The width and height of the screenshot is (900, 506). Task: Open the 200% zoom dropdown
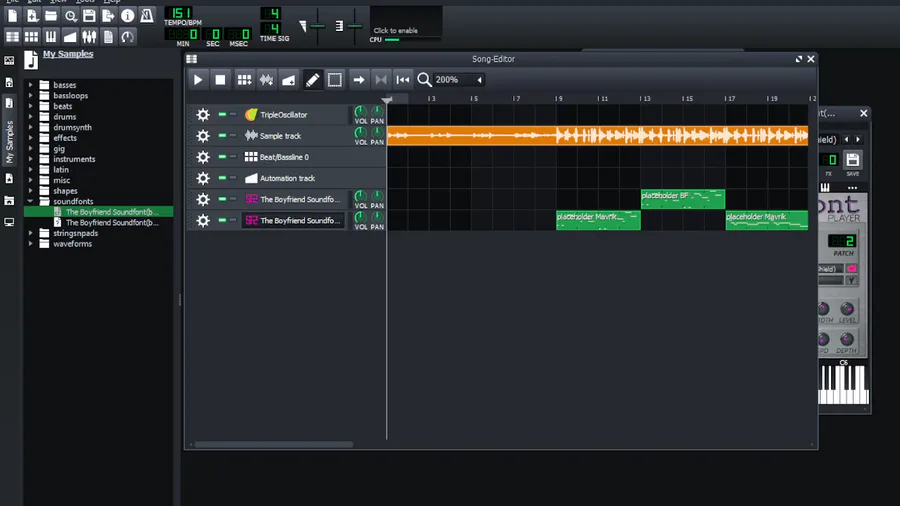458,80
